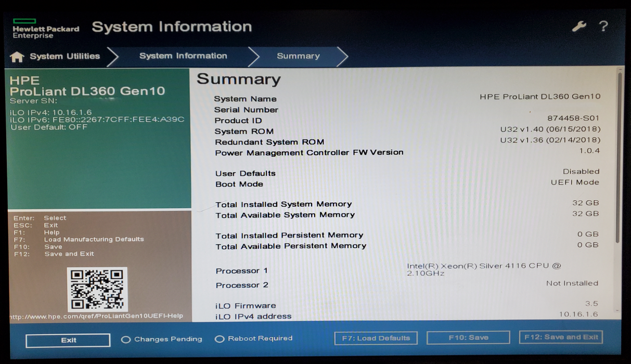Go to System Utilities breadcrumb
Screen dimensions: 631x364
pyautogui.click(x=65, y=56)
